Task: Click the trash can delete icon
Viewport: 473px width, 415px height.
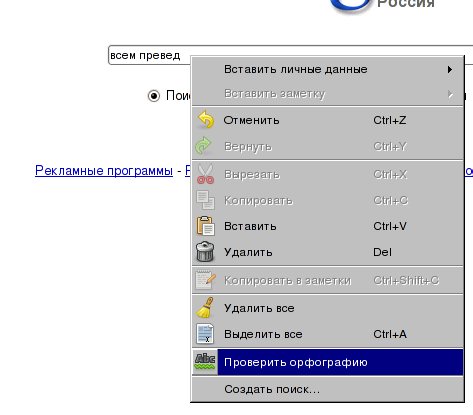Action: click(x=205, y=252)
